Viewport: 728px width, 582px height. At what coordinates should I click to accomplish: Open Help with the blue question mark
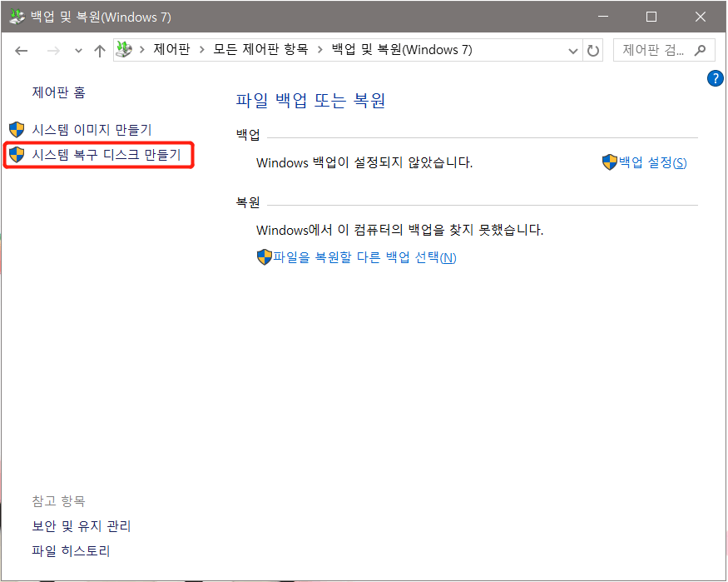pos(715,78)
